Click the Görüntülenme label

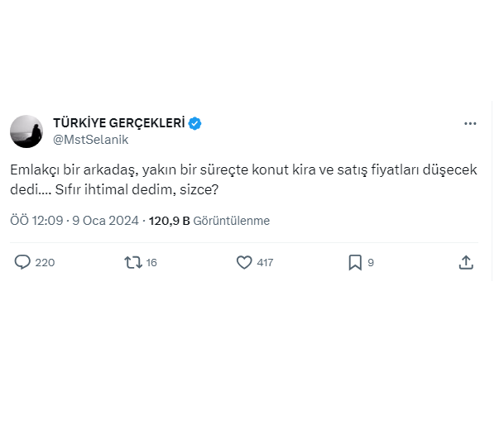click(231, 221)
